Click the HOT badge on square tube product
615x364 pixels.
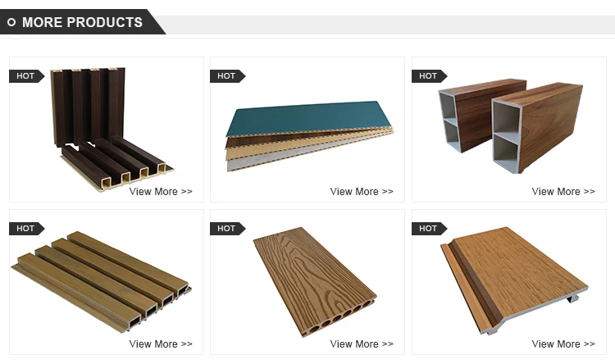click(x=429, y=76)
